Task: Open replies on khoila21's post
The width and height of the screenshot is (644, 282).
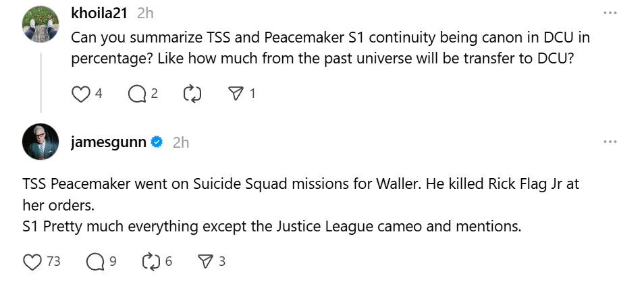Action: tap(137, 94)
